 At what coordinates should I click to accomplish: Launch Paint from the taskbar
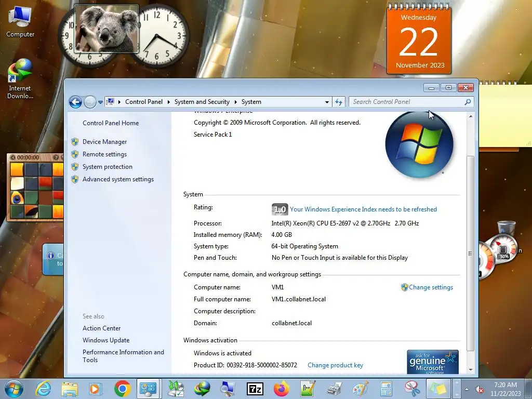(x=361, y=389)
